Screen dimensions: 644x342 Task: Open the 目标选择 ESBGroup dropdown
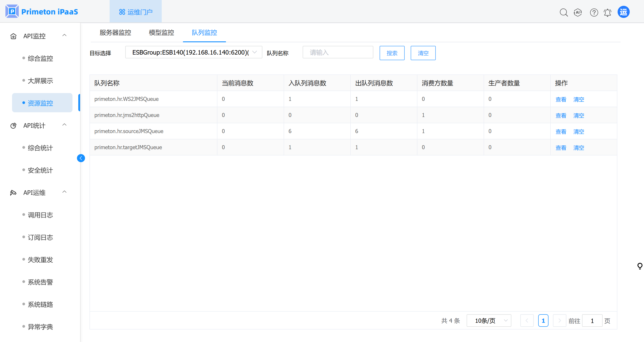[x=193, y=52]
